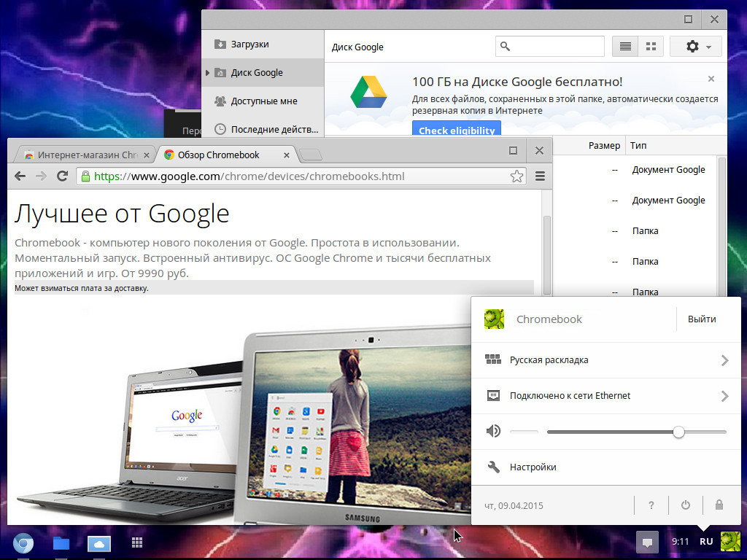Open the apps launcher grid
747x560 pixels.
pos(137,542)
